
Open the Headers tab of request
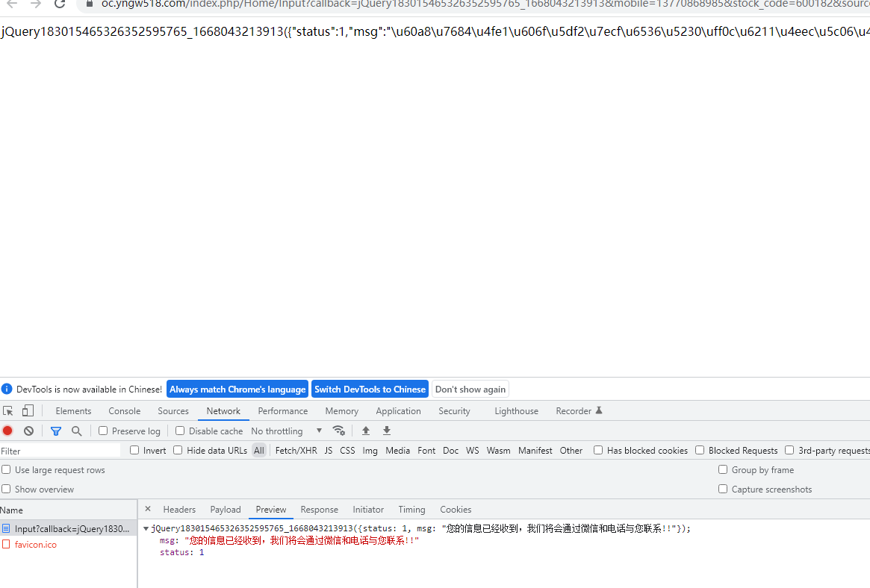(x=179, y=510)
